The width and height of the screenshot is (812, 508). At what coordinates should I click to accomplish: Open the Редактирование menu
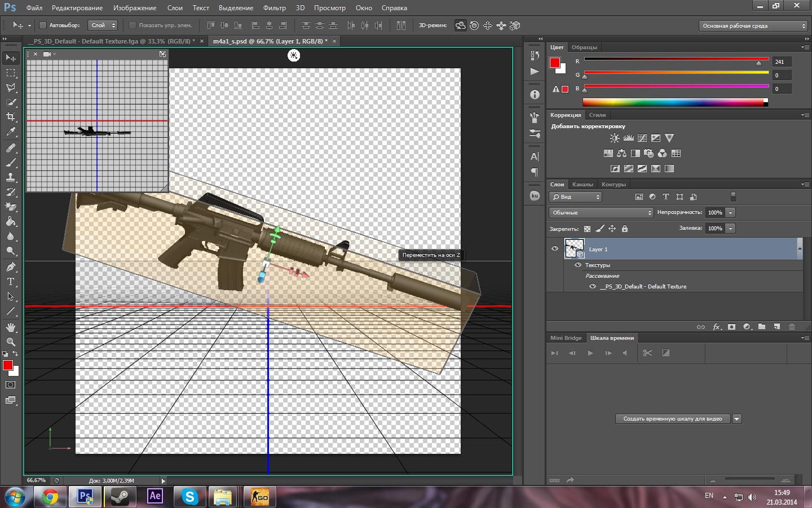(x=77, y=8)
